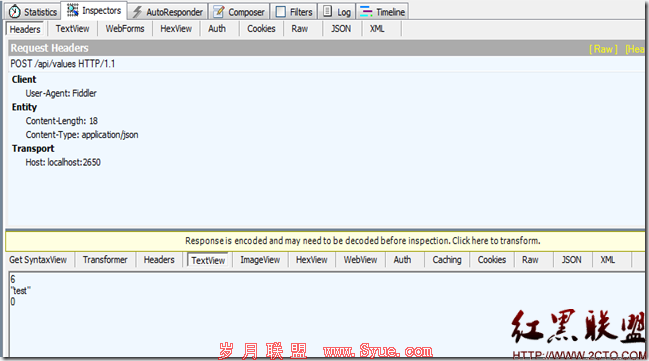Viewport: 649px width, 361px height.
Task: Open the response Cookies tab
Action: [492, 260]
